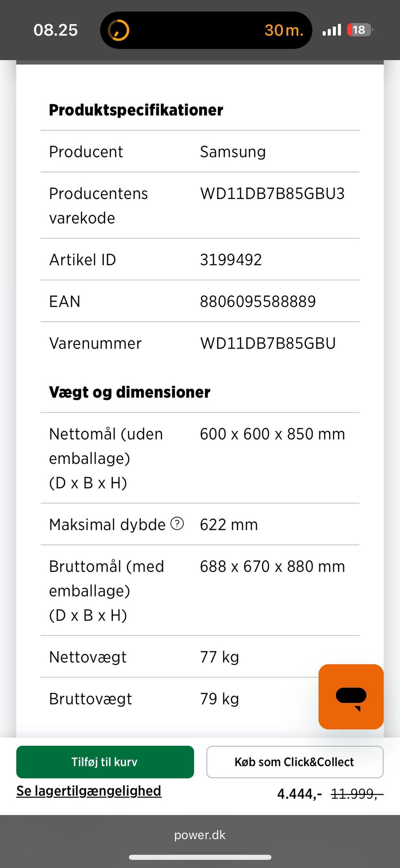The image size is (400, 868).
Task: Open Se lagertilgængelighed link
Action: coord(89,791)
